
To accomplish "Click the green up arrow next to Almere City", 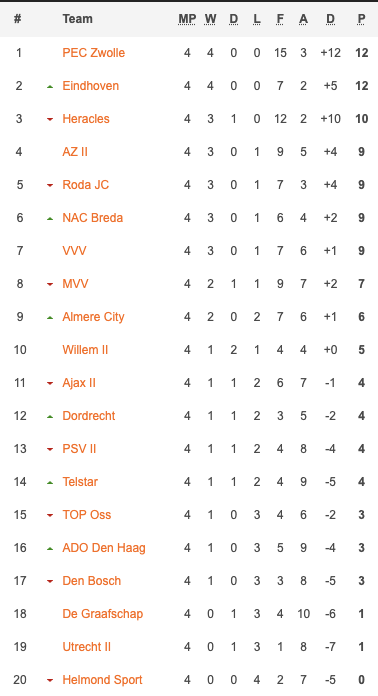I will click(50, 317).
